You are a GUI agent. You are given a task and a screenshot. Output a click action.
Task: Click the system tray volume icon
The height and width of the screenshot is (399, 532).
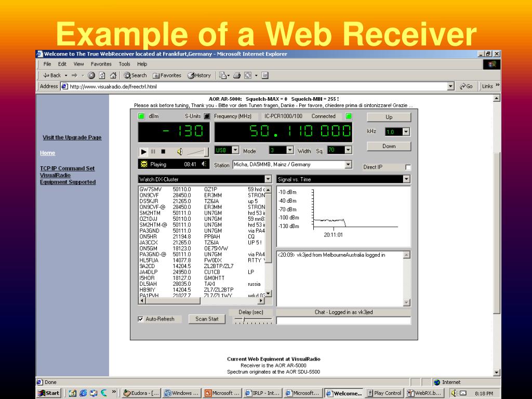454,393
